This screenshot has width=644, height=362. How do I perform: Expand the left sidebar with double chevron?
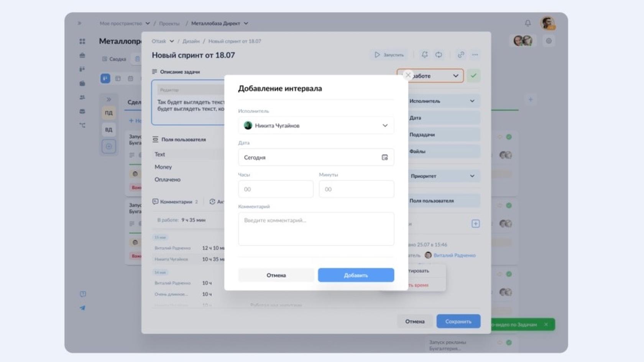[x=79, y=23]
